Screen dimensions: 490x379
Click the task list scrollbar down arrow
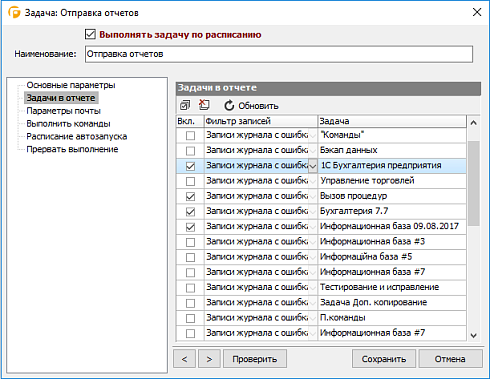[473, 335]
